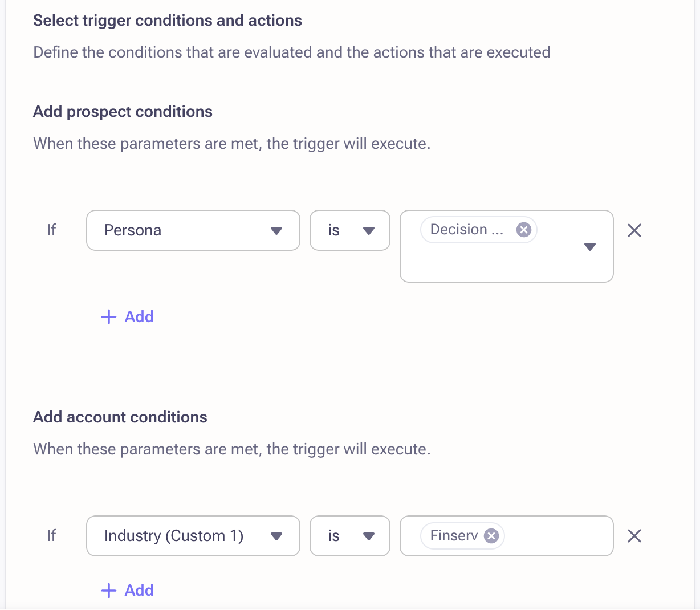Image resolution: width=700 pixels, height=610 pixels.
Task: Remove the "Decision ..." value chip
Action: click(523, 229)
